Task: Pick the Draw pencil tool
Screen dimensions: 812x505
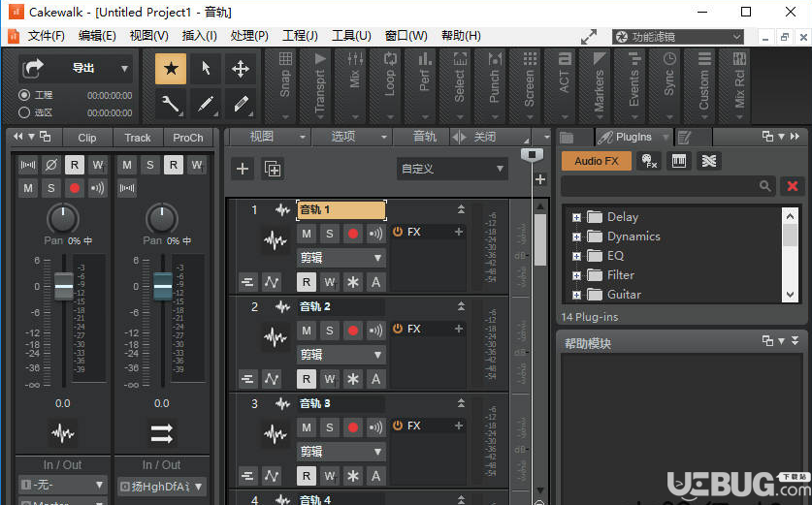Action: tap(206, 104)
